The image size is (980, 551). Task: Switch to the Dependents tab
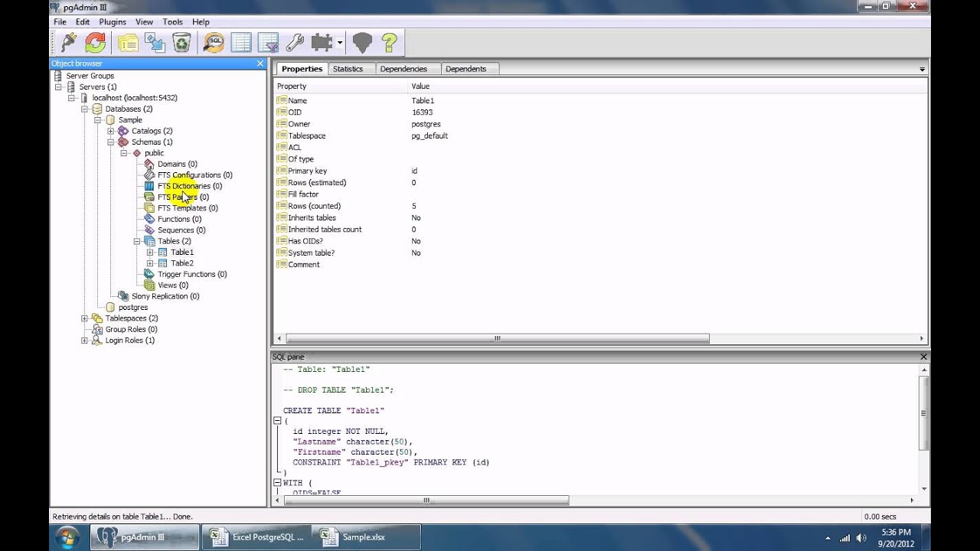click(x=465, y=69)
